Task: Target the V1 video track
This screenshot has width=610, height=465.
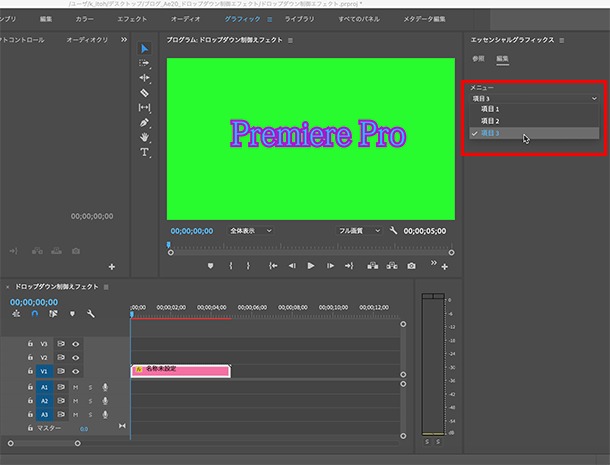Action: coord(44,371)
